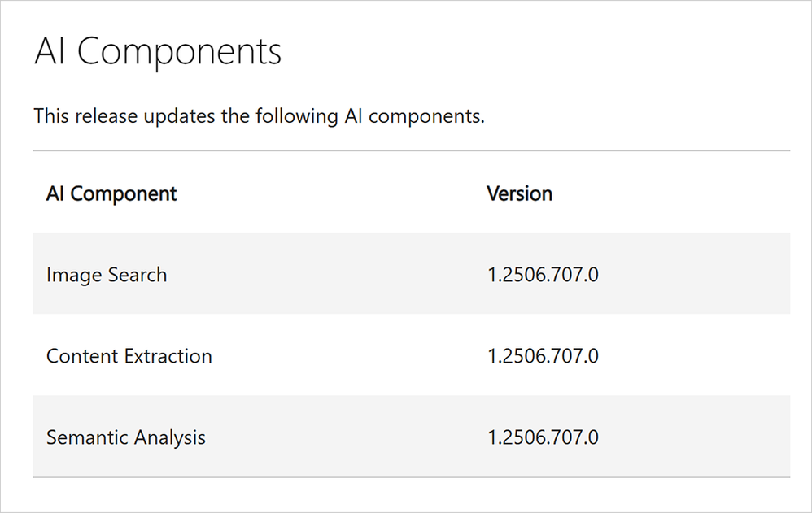Click the AI Component column header
This screenshot has height=513, width=812.
tap(111, 193)
